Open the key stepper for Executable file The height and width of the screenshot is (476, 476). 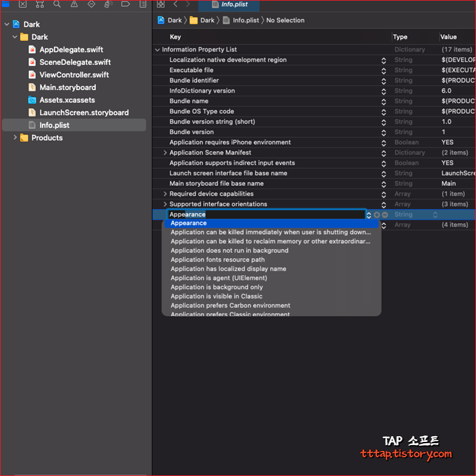tap(384, 71)
